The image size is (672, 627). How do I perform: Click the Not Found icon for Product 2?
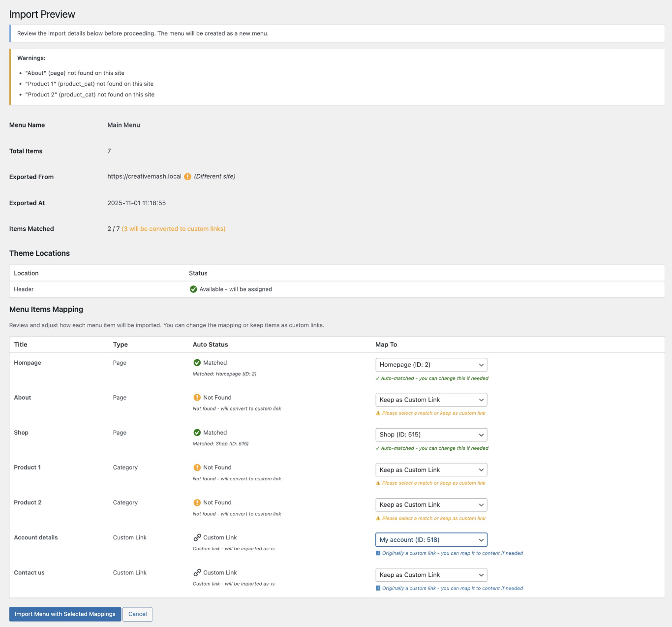pyautogui.click(x=197, y=502)
